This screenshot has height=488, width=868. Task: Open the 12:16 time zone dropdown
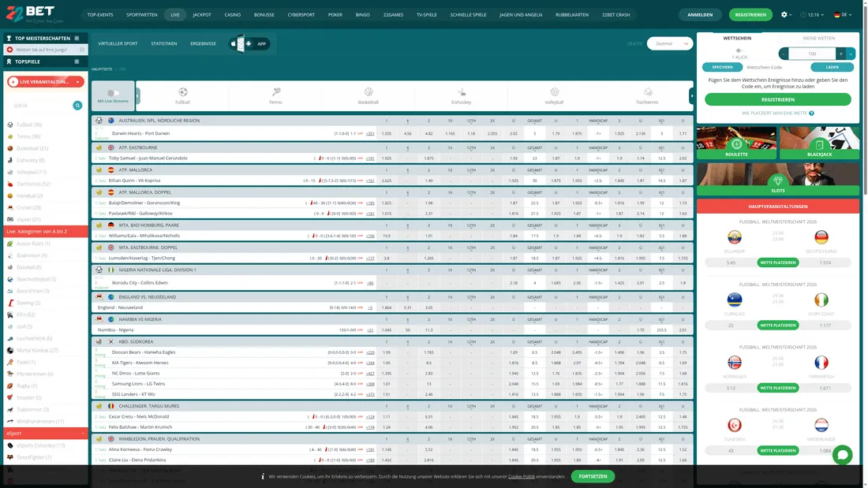(x=812, y=14)
